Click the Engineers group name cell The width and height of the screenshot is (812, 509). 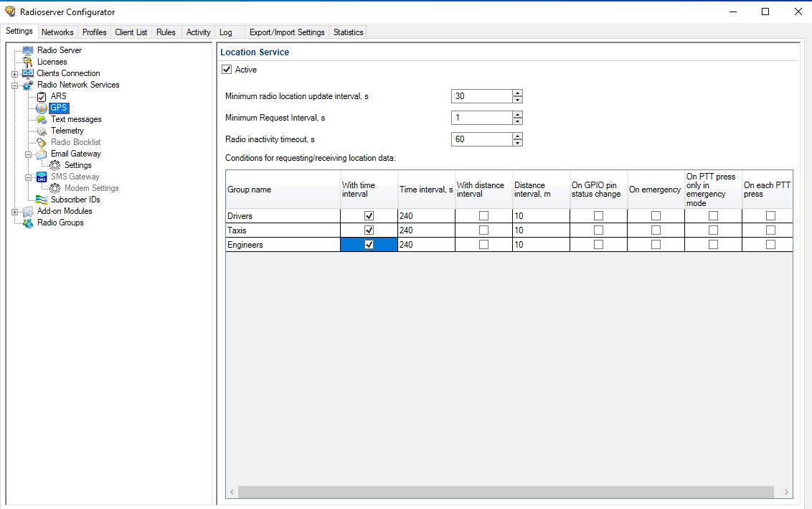click(283, 245)
